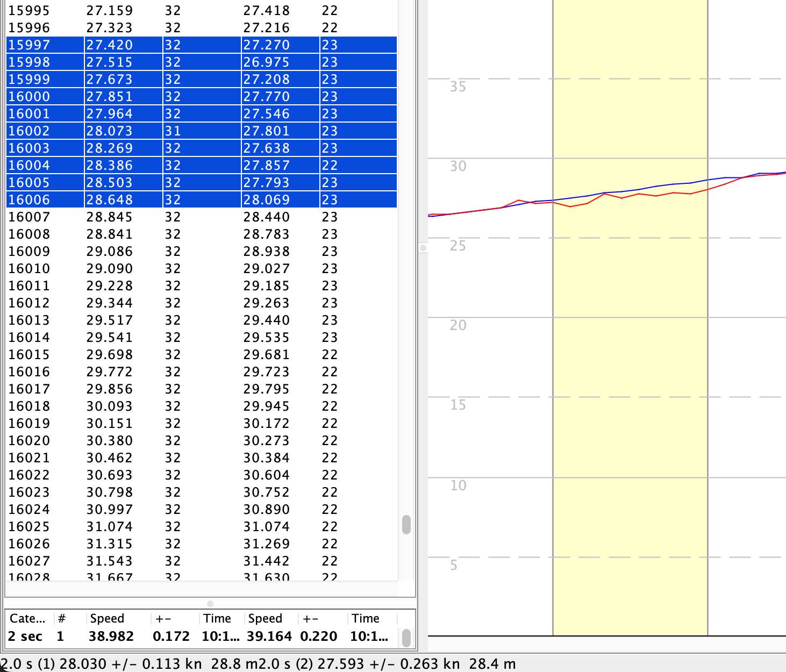Click the 39.164 speed result cell
786x672 pixels.
tap(269, 637)
